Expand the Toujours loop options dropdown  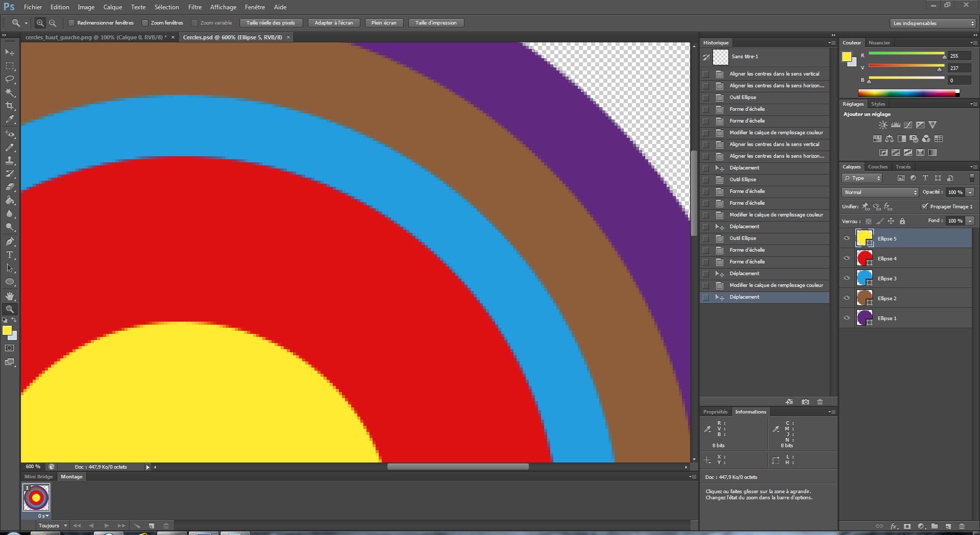[53, 525]
